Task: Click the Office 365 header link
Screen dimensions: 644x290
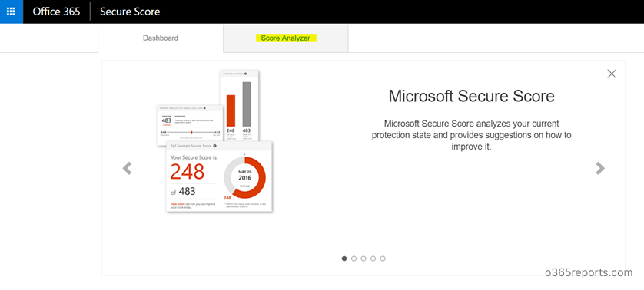Action: point(56,12)
